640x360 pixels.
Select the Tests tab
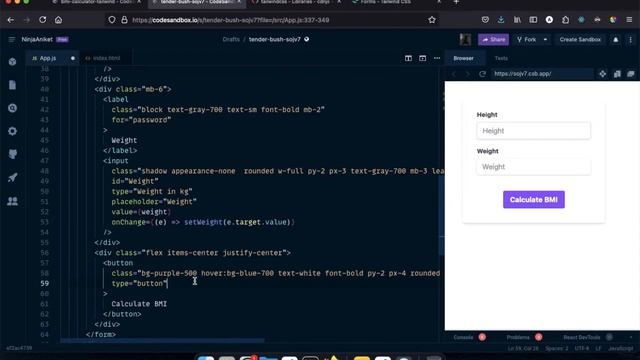click(x=501, y=58)
